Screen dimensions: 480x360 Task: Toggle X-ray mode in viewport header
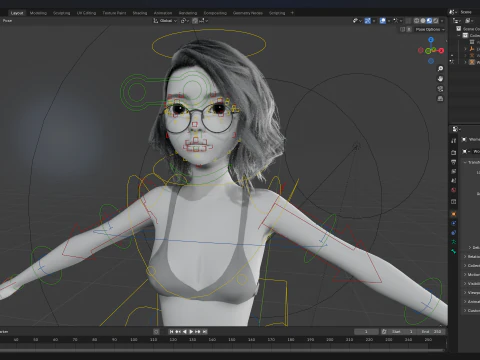408,21
